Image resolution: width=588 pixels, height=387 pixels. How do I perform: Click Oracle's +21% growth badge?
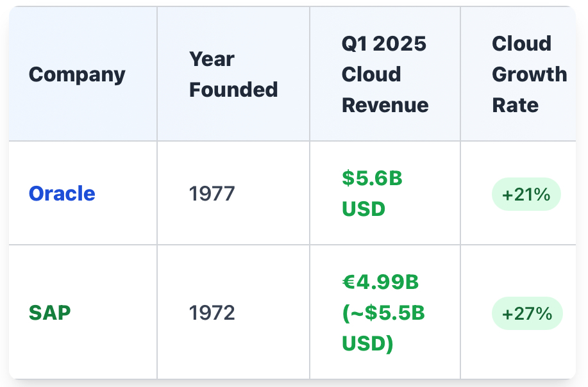(x=526, y=195)
